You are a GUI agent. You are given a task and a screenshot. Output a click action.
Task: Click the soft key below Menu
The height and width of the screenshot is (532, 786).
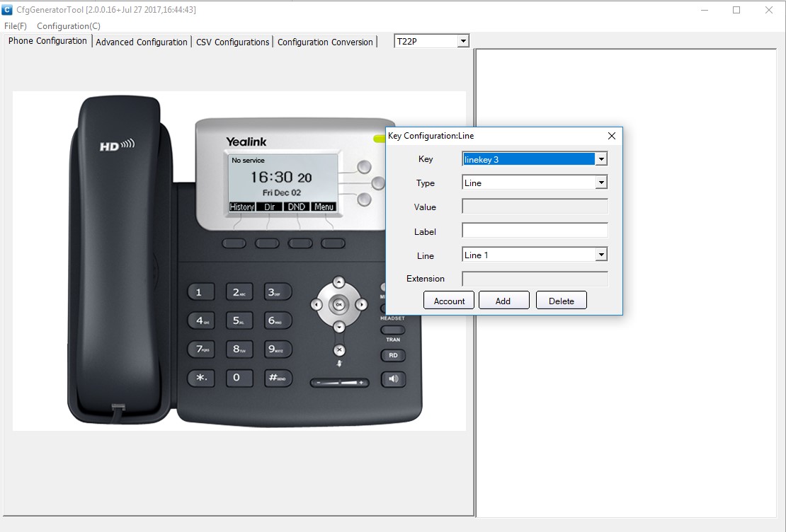point(333,243)
